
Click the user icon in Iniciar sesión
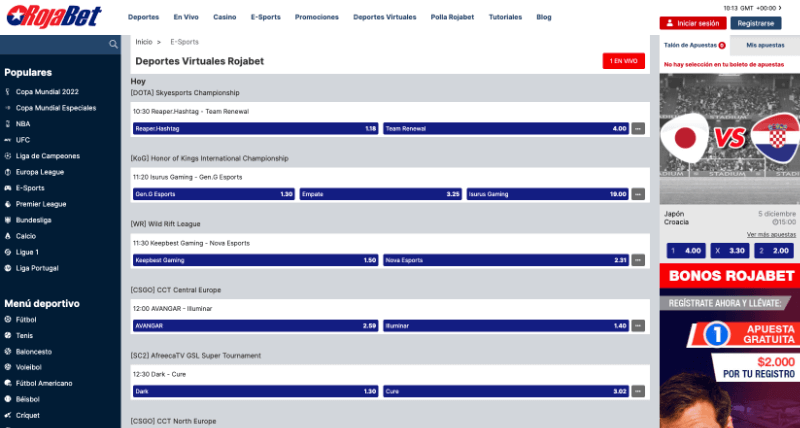pyautogui.click(x=669, y=23)
